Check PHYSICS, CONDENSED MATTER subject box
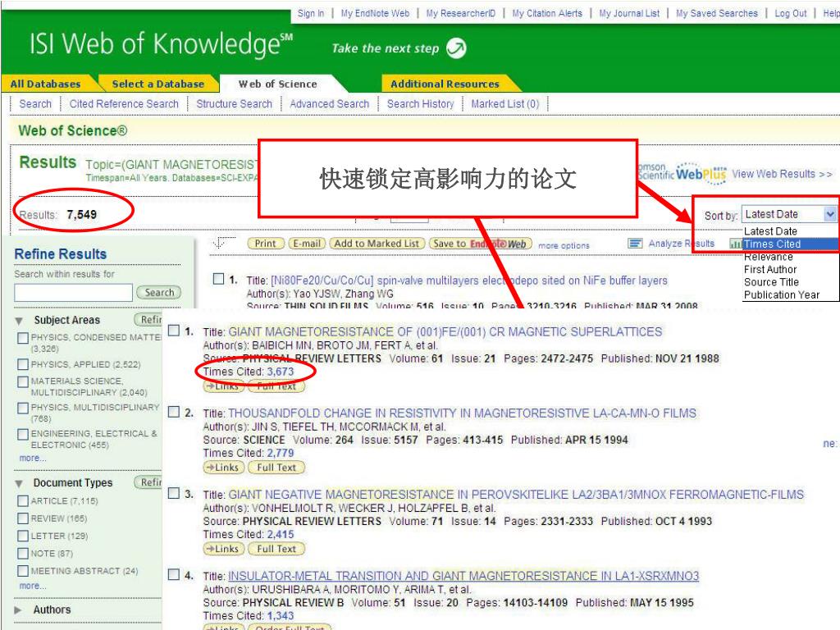Screen dimensions: 840x630 click(x=23, y=338)
